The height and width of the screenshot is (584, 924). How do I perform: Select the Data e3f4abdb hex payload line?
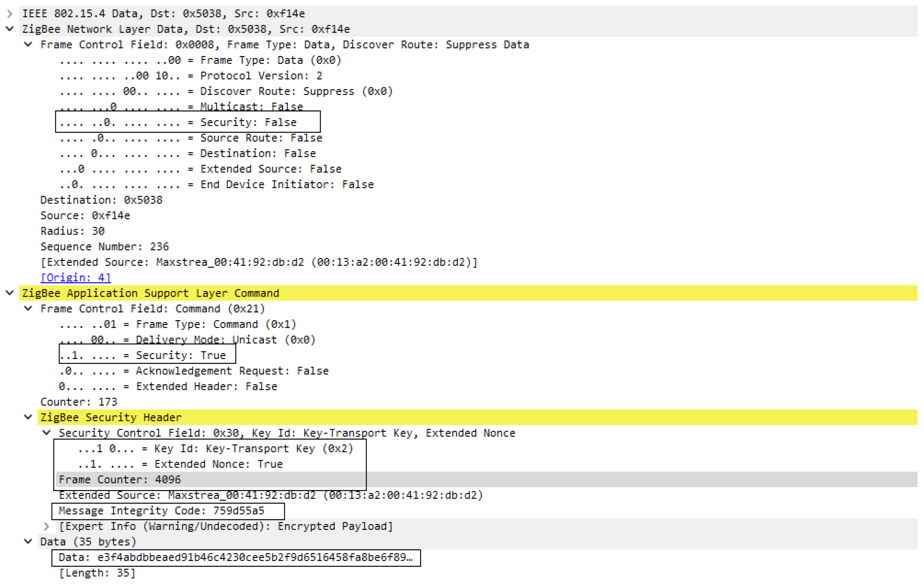[235, 557]
